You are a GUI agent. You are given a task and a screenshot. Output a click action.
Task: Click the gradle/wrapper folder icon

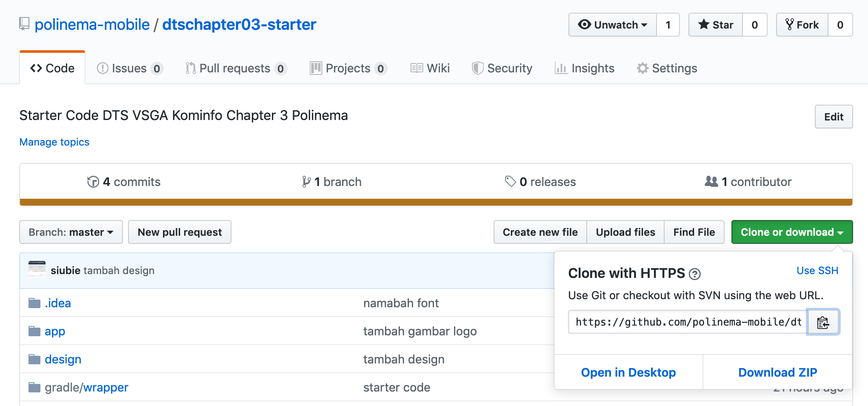pyautogui.click(x=34, y=387)
